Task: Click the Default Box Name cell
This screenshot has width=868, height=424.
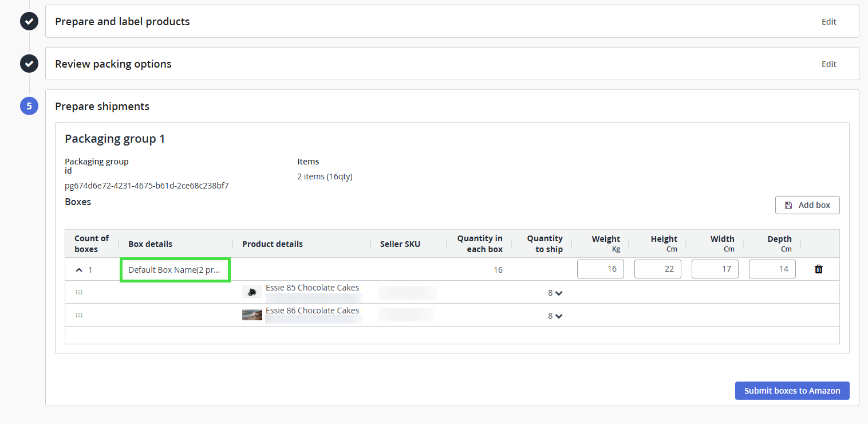Action: (x=174, y=270)
